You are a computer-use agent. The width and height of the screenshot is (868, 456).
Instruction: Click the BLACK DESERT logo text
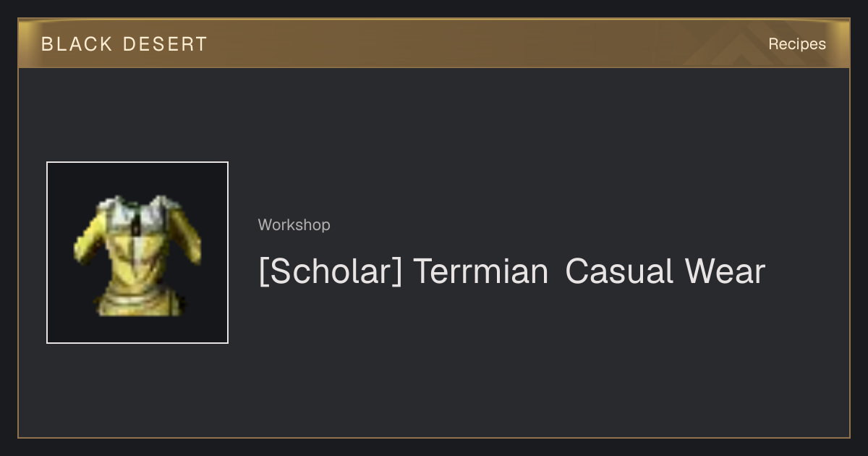point(124,44)
